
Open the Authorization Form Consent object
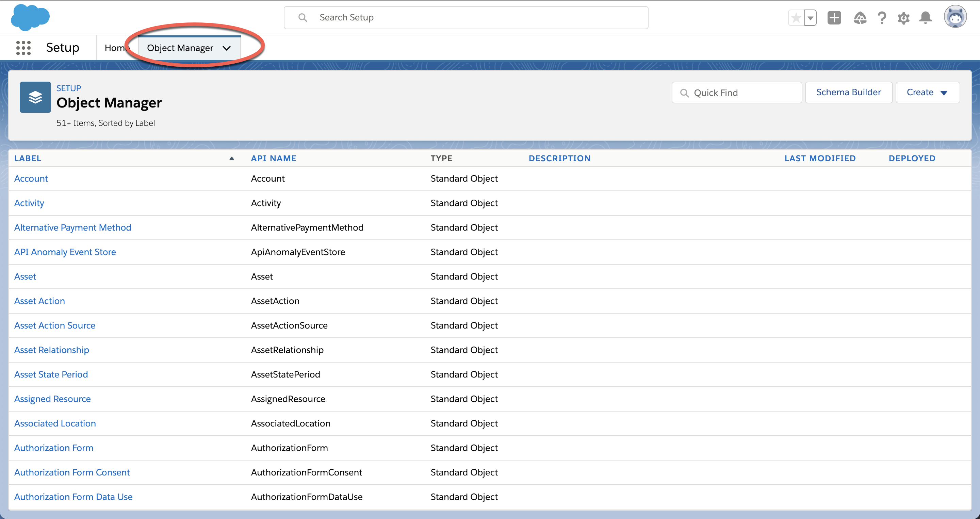tap(72, 472)
